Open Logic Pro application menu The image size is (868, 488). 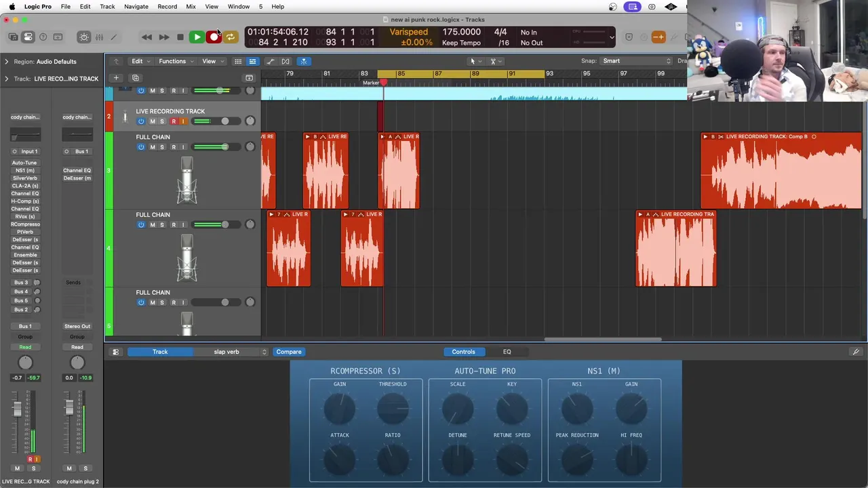(37, 6)
